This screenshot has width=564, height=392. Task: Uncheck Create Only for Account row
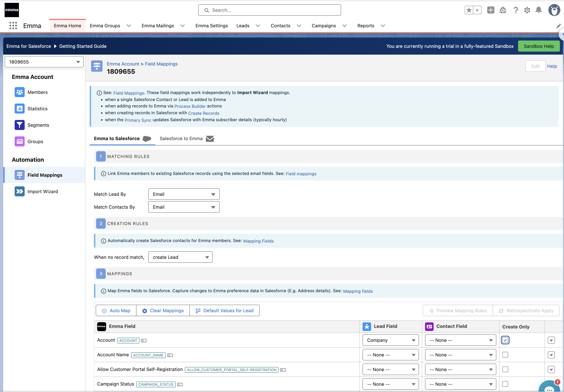[505, 340]
